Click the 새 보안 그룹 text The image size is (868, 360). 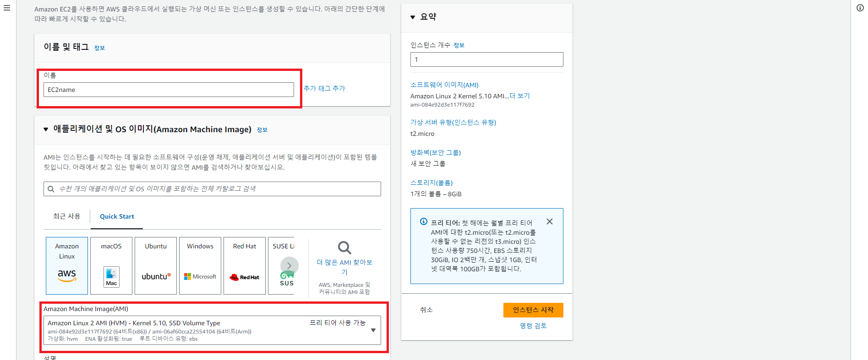click(428, 163)
